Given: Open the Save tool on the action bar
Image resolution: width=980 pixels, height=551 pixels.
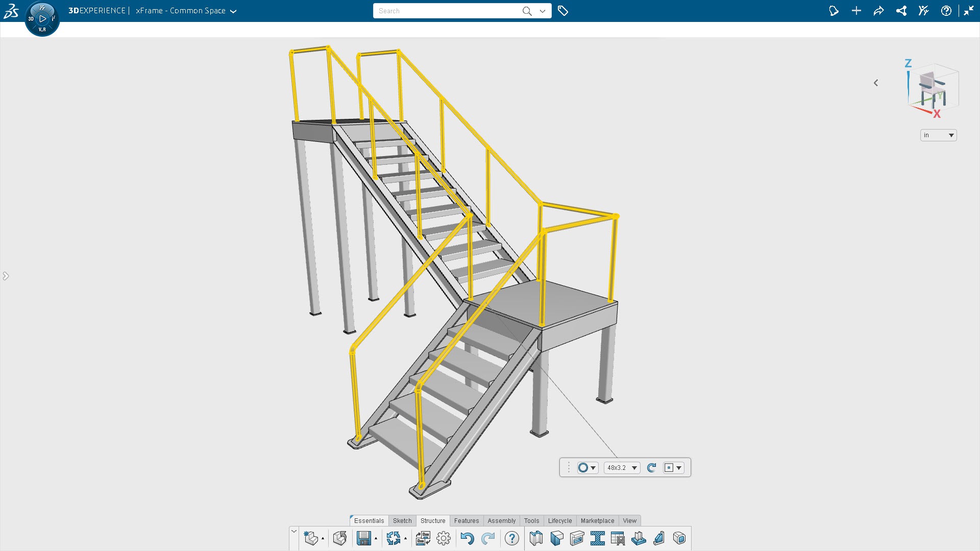Looking at the screenshot, I should coord(364,538).
